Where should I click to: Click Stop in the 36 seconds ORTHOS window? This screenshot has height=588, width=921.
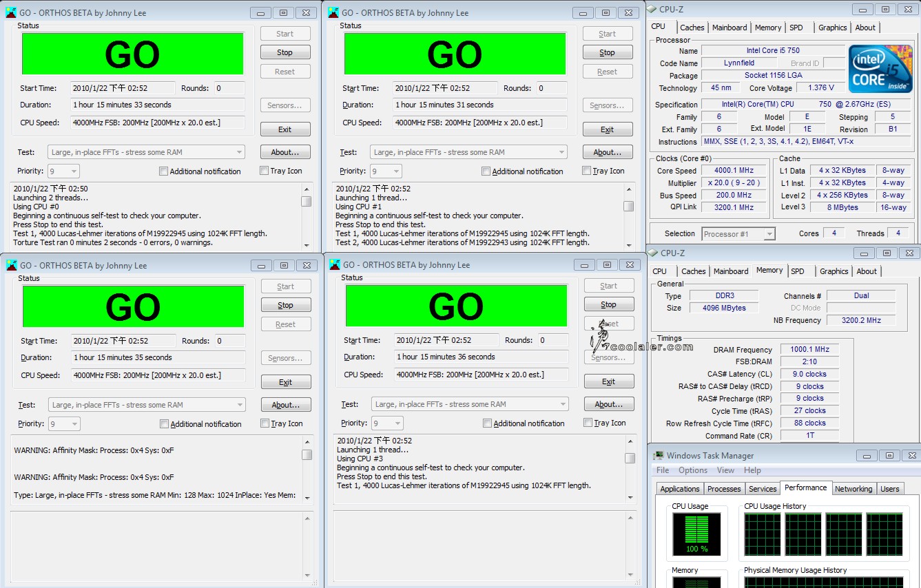(x=609, y=304)
